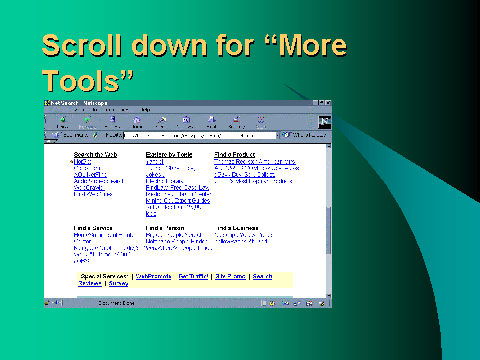This screenshot has height=360, width=480.
Task: Click the Stop loading icon
Action: point(261,120)
